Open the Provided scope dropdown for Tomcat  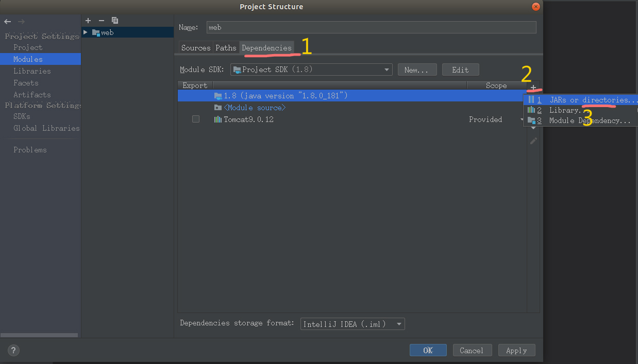pos(522,119)
